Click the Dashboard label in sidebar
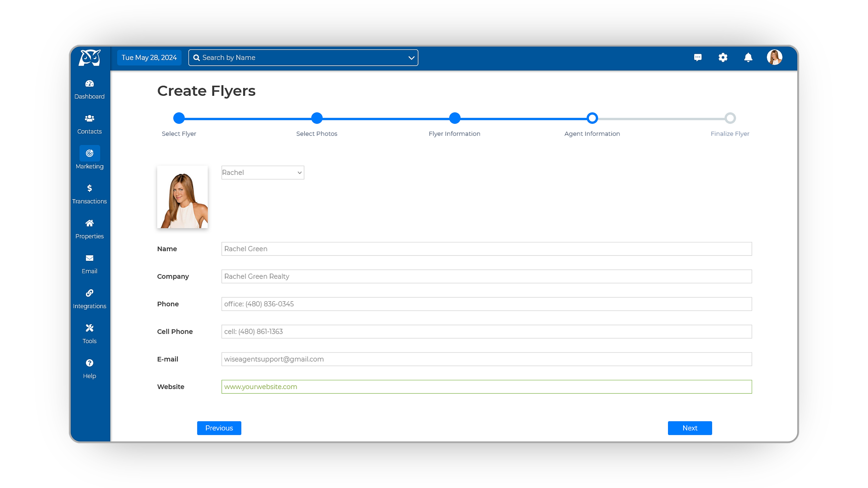Viewport: 868px width, 488px height. pos(90,97)
